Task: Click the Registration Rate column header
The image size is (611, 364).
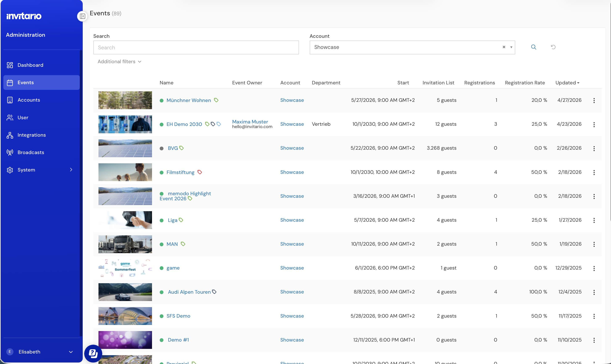Action: pyautogui.click(x=525, y=83)
